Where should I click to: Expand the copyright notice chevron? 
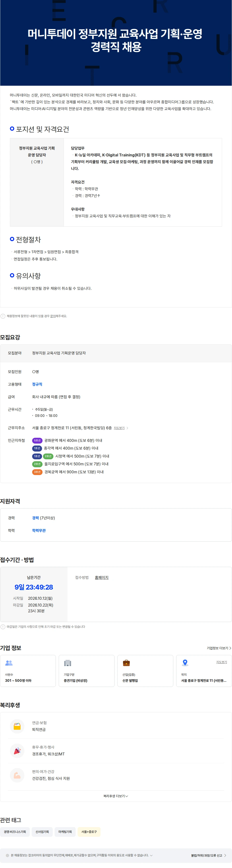[151, 855]
